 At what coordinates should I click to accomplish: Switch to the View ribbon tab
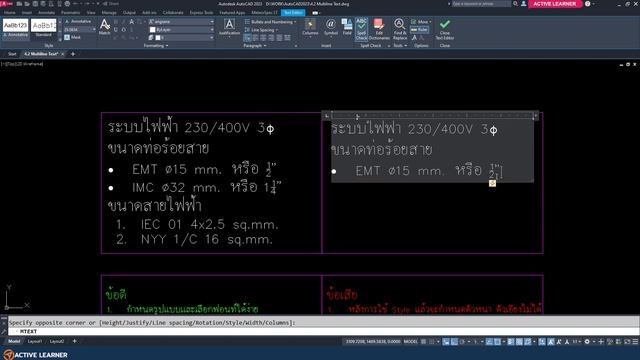pos(91,13)
